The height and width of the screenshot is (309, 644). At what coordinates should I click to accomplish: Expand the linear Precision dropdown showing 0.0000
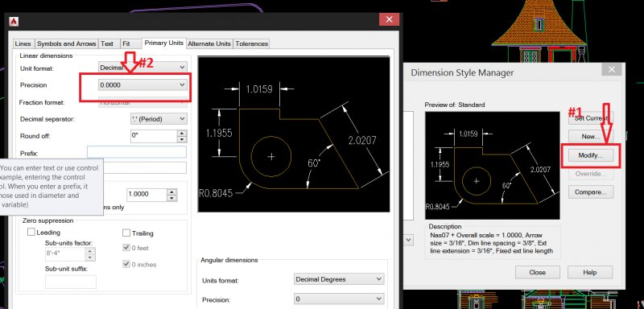point(143,85)
